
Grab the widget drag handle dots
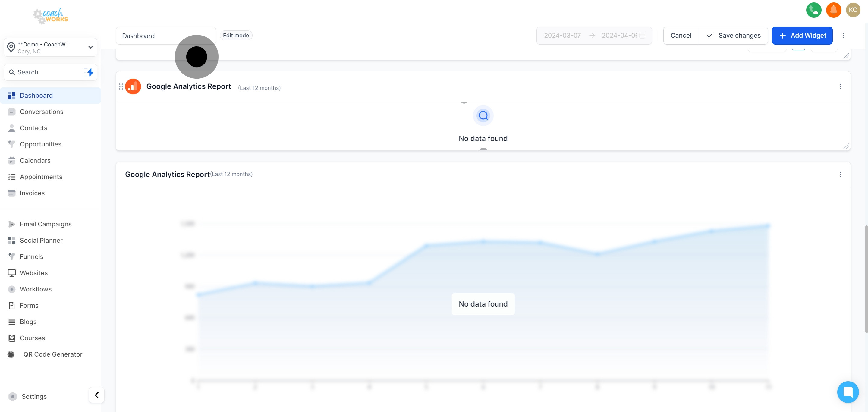(121, 86)
